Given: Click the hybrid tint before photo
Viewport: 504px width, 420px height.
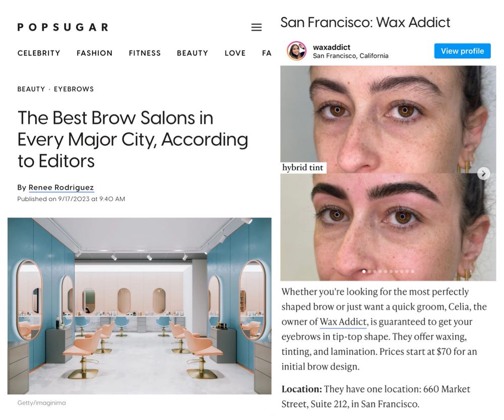Looking at the screenshot, I should 388,119.
